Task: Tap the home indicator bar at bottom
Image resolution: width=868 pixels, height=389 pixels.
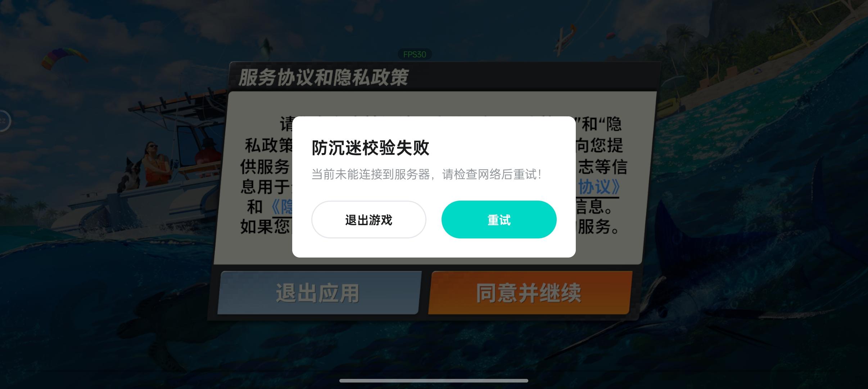Action: (x=434, y=380)
